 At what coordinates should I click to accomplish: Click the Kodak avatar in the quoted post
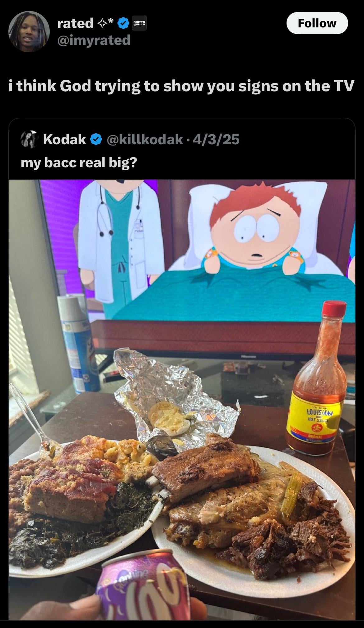(29, 139)
